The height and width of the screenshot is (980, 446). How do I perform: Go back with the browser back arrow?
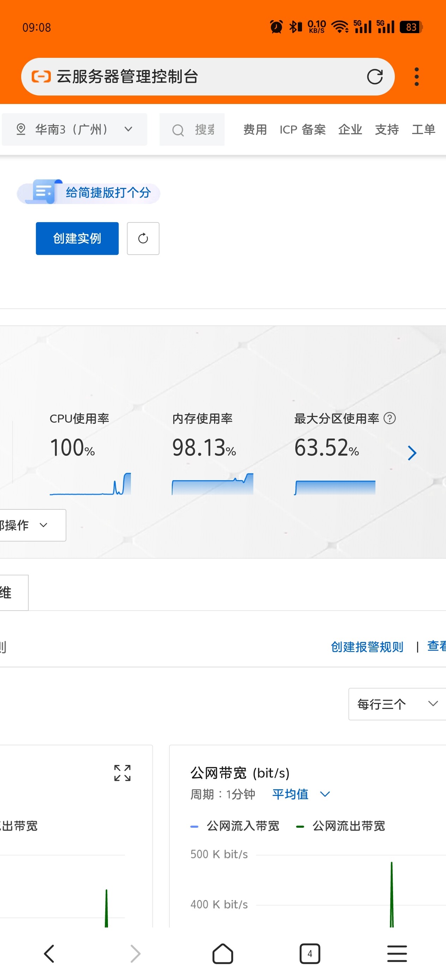pyautogui.click(x=49, y=954)
